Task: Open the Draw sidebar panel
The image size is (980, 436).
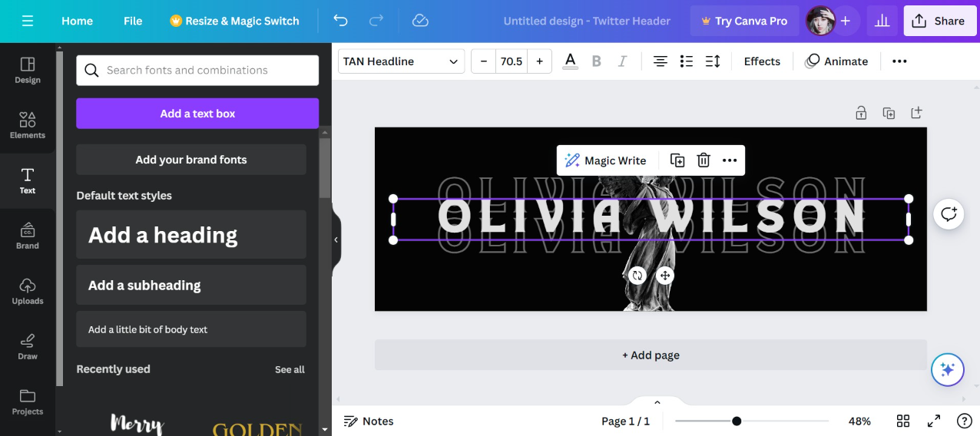Action: [28, 346]
